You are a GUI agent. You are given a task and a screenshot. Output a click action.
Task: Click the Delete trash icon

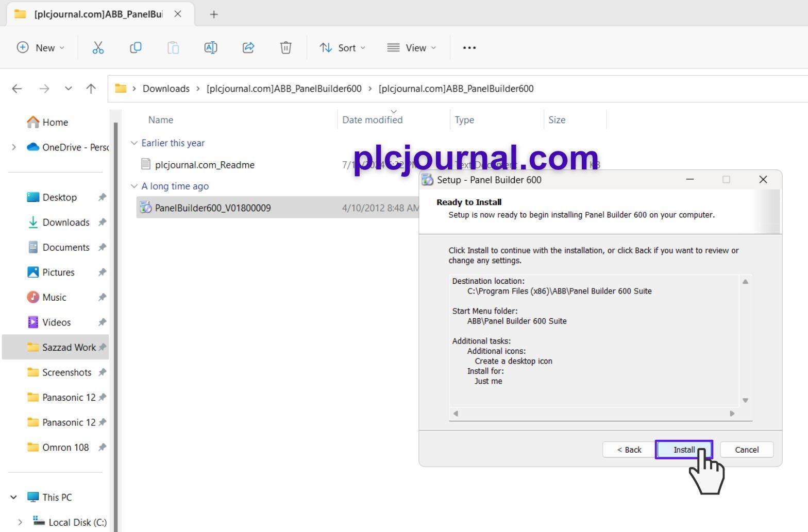pyautogui.click(x=285, y=48)
